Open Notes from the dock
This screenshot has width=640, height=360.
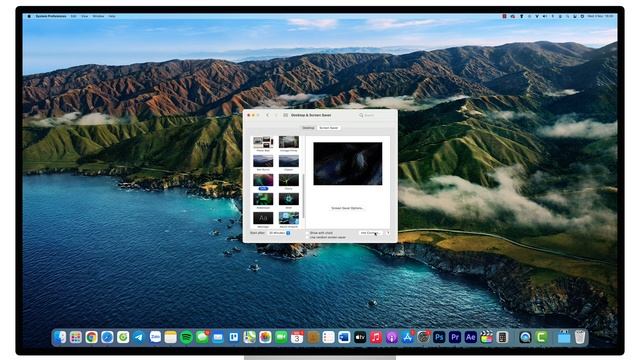point(170,337)
